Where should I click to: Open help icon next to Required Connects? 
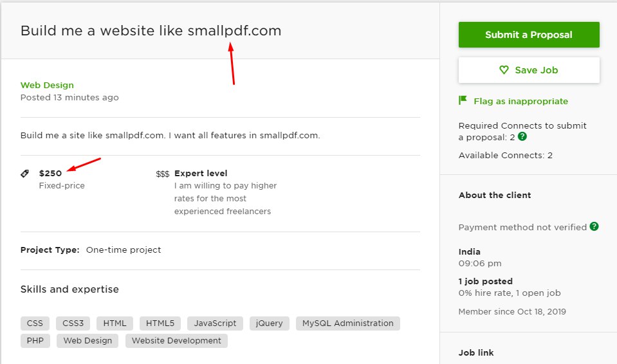tap(522, 136)
